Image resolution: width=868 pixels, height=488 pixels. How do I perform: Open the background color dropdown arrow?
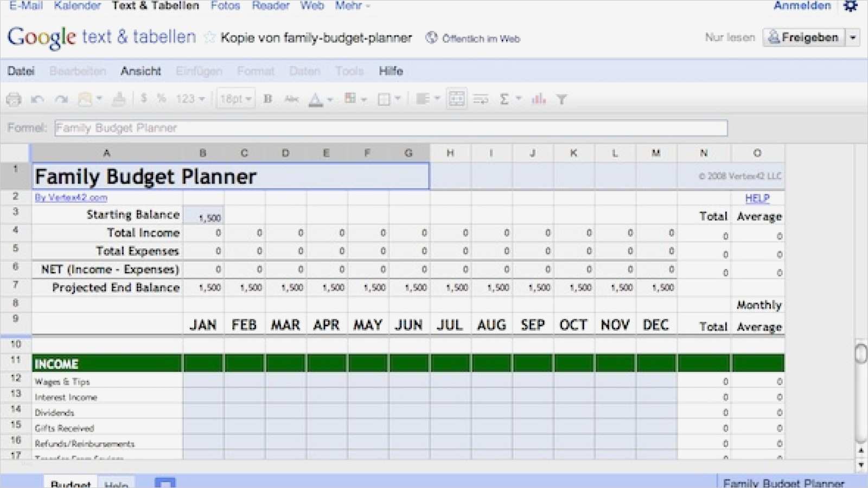364,99
